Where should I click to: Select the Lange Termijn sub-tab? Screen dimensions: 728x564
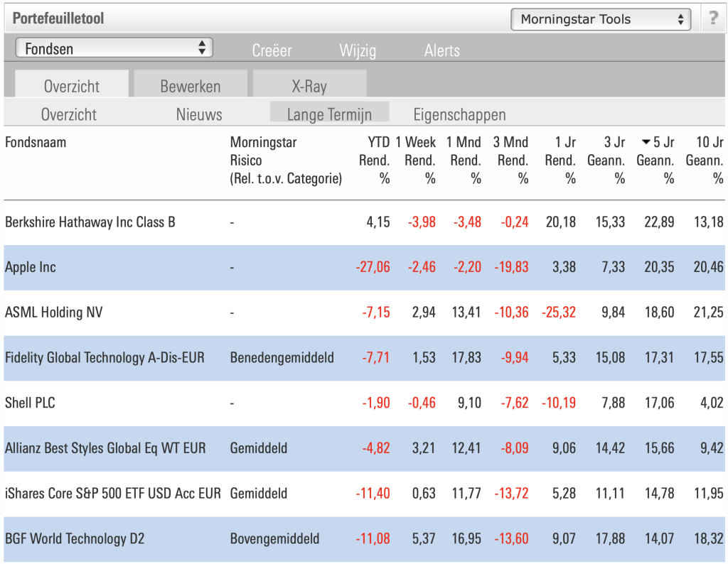pyautogui.click(x=329, y=113)
